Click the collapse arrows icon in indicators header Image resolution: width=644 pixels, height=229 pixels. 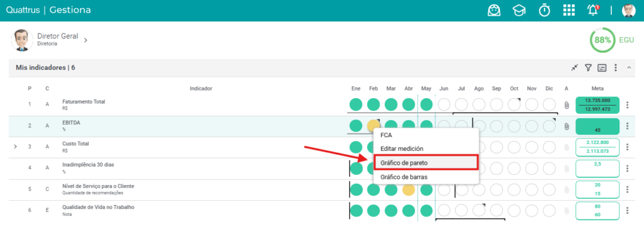pyautogui.click(x=575, y=68)
